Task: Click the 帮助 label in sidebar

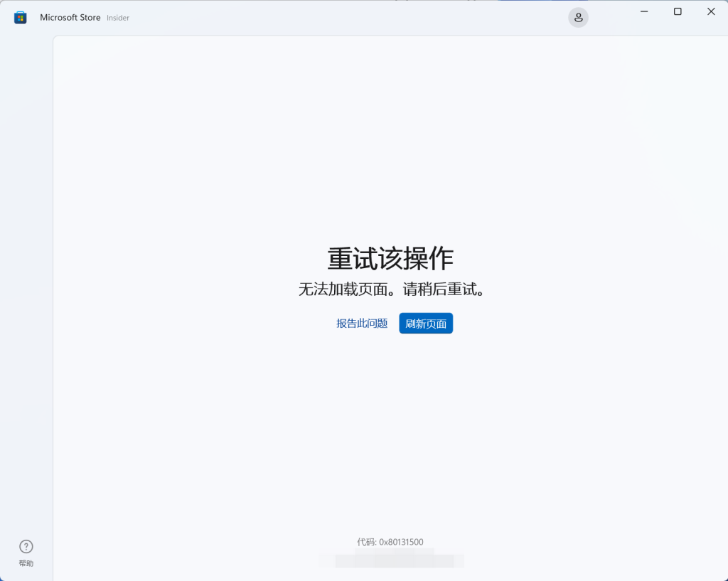Action: click(x=26, y=563)
